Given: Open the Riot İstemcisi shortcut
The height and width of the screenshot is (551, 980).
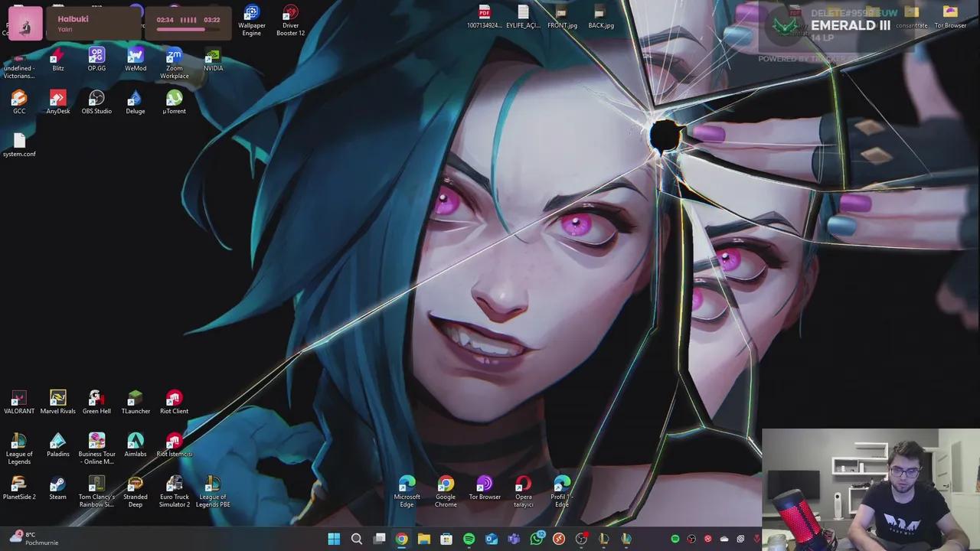Looking at the screenshot, I should pos(174,445).
